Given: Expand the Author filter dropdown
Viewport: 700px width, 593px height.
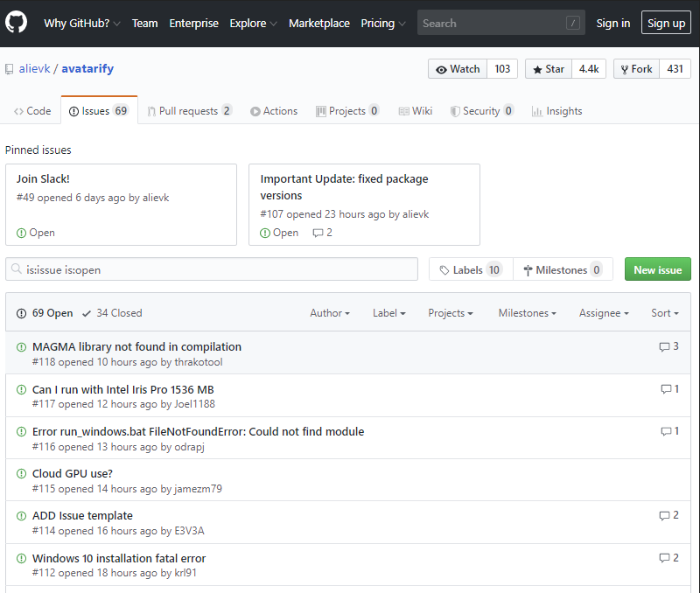Looking at the screenshot, I should (x=330, y=313).
